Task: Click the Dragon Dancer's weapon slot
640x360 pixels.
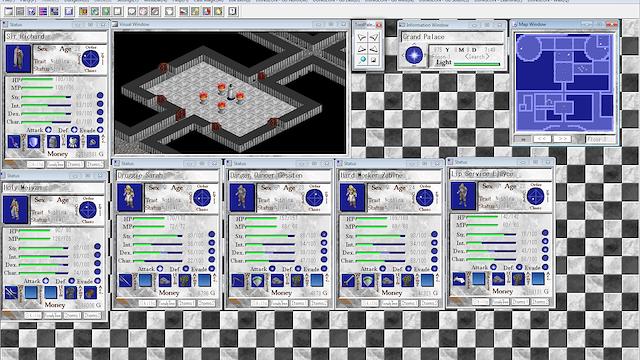Action: 238,280
